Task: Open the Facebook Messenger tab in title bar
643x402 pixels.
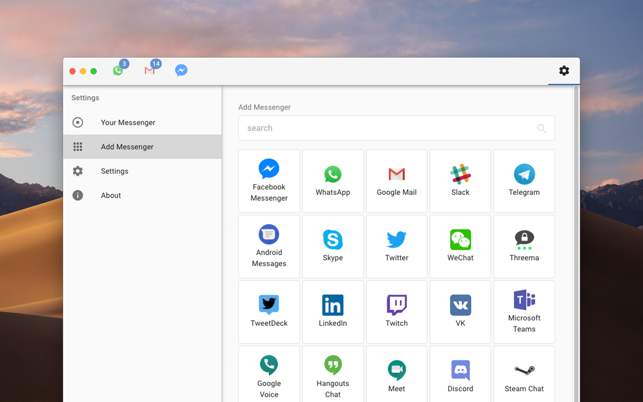Action: [x=181, y=71]
